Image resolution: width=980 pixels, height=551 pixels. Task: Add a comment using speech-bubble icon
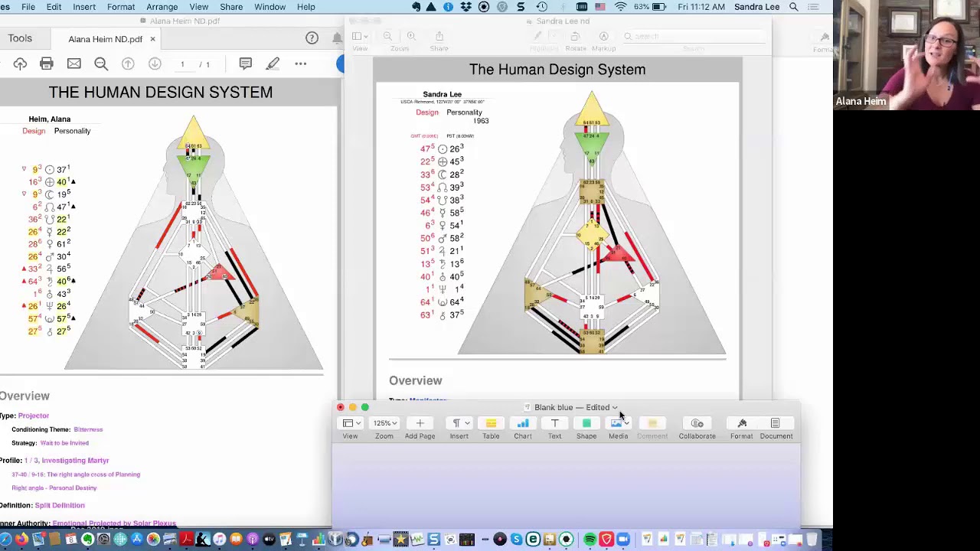coord(245,64)
